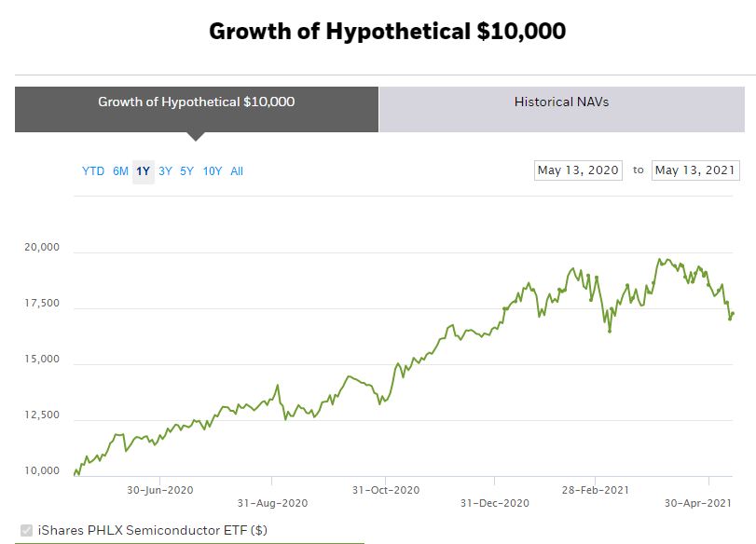Select the 10Y period option
This screenshot has width=756, height=544.
(x=212, y=171)
